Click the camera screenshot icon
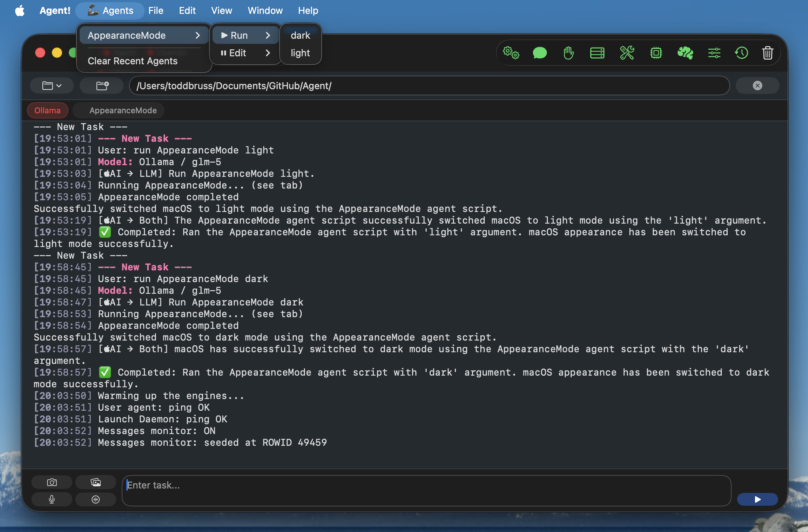The image size is (808, 532). 52,482
